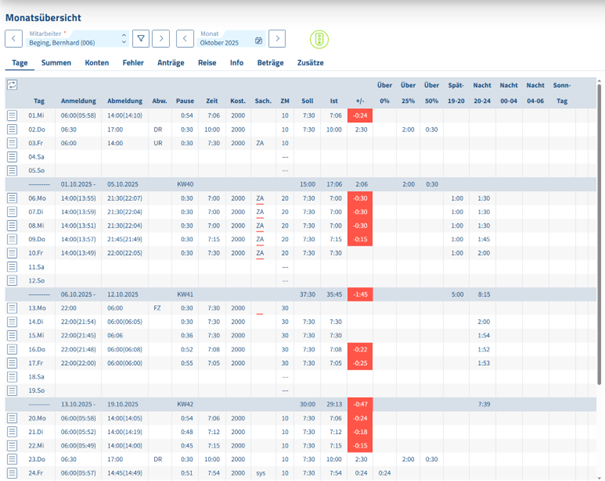Viewport: 605px width, 481px height.
Task: Go to previous employee arrow button
Action: pos(14,39)
